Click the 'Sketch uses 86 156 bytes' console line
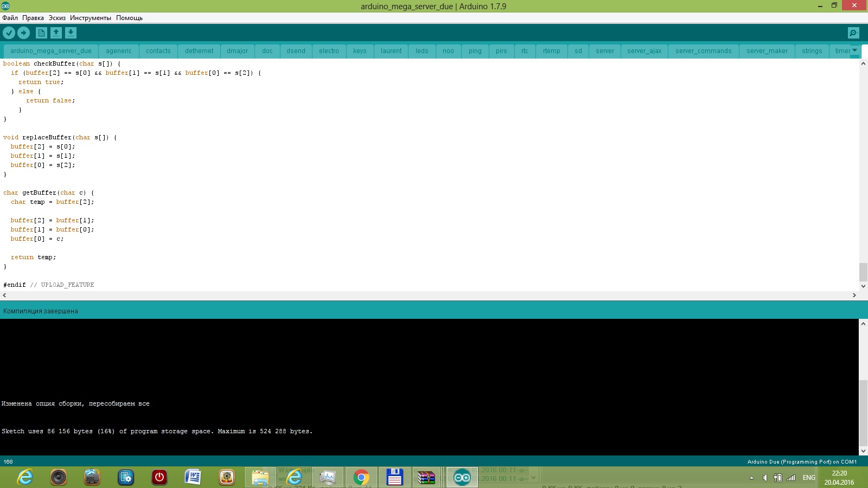The image size is (868, 488). [157, 432]
